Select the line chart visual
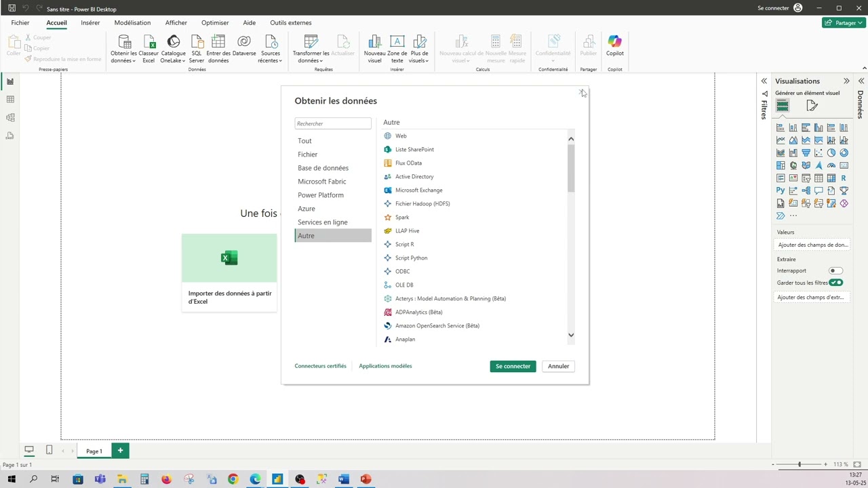The width and height of the screenshot is (868, 488). coord(781,140)
